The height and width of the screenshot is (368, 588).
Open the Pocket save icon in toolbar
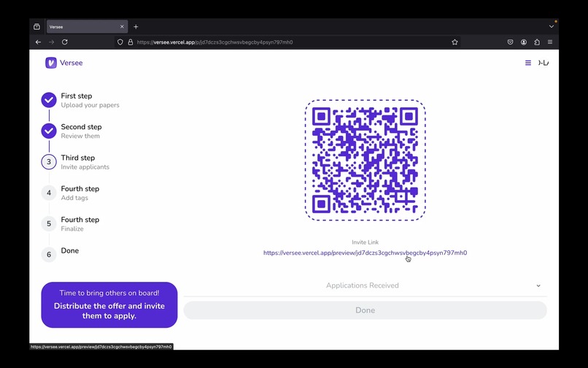(x=510, y=42)
